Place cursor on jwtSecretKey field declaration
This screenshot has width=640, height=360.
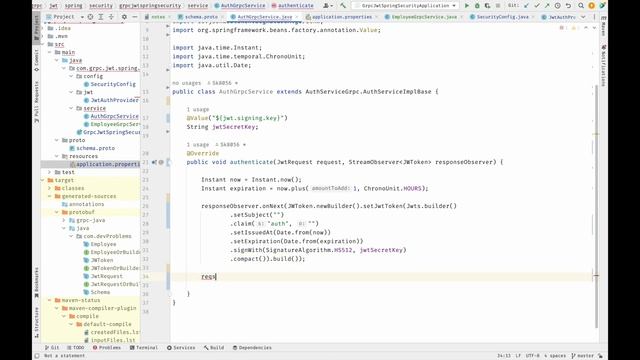(235, 127)
